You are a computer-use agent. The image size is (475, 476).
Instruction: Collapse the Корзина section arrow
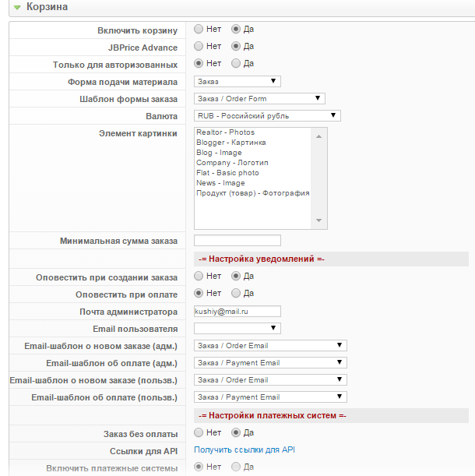(x=16, y=8)
